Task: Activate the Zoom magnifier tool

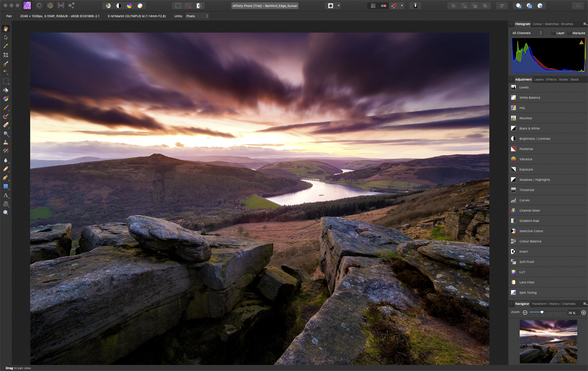Action: 6,213
